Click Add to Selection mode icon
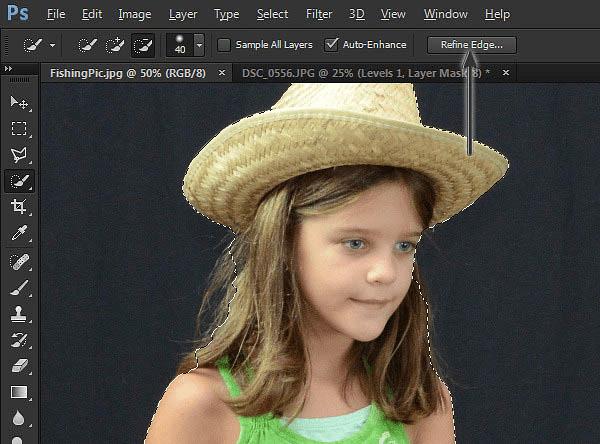The height and width of the screenshot is (444, 600). tap(115, 45)
